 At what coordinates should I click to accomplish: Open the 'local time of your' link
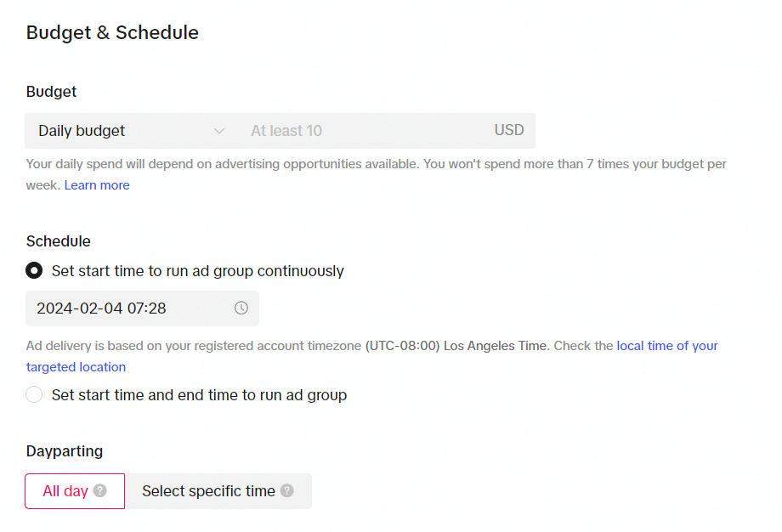[667, 346]
